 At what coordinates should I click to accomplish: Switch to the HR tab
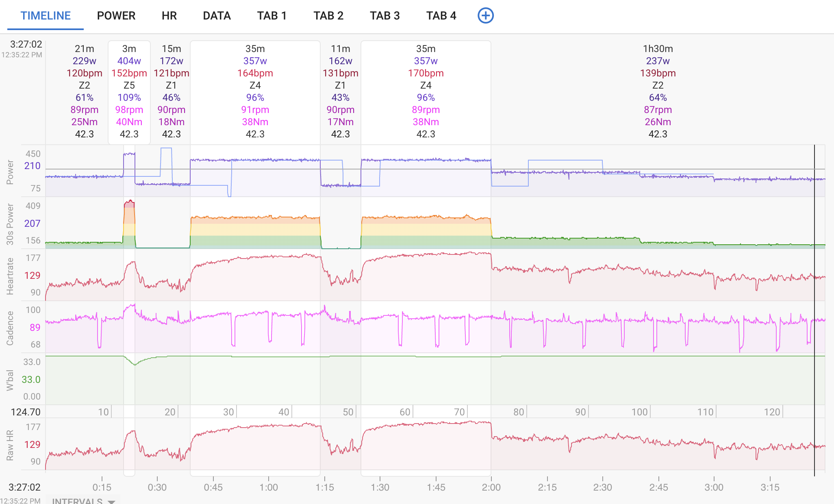[169, 15]
